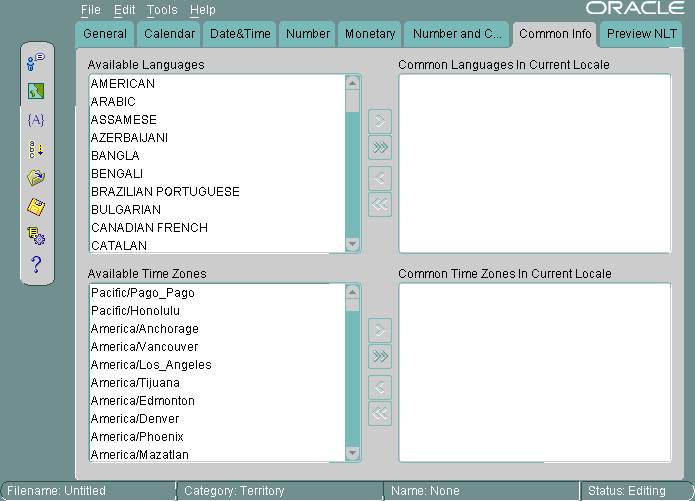Viewport: 695px width, 501px height.
Task: Open help with question mark icon
Action: (x=36, y=265)
